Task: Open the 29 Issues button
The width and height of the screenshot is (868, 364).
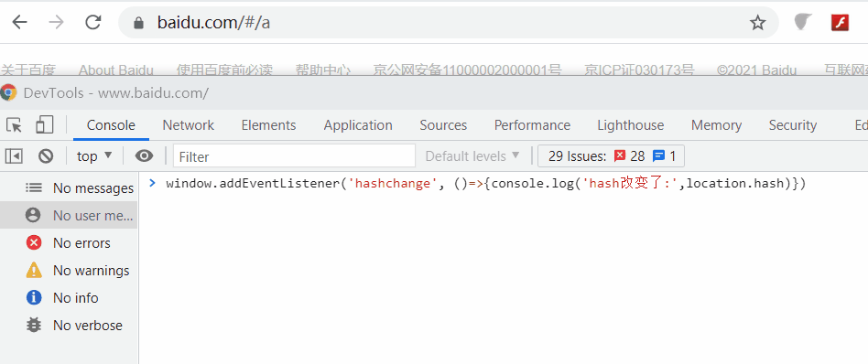Action: coord(611,156)
